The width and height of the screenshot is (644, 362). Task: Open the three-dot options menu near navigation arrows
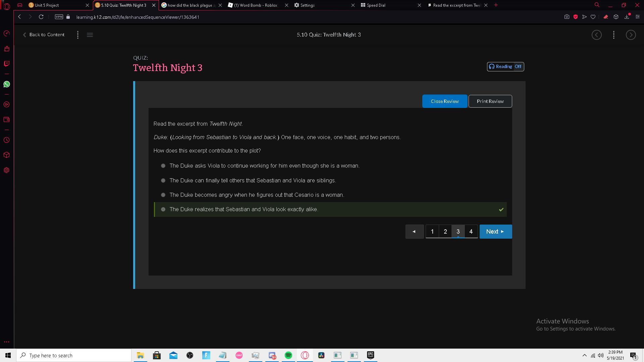[x=613, y=35]
